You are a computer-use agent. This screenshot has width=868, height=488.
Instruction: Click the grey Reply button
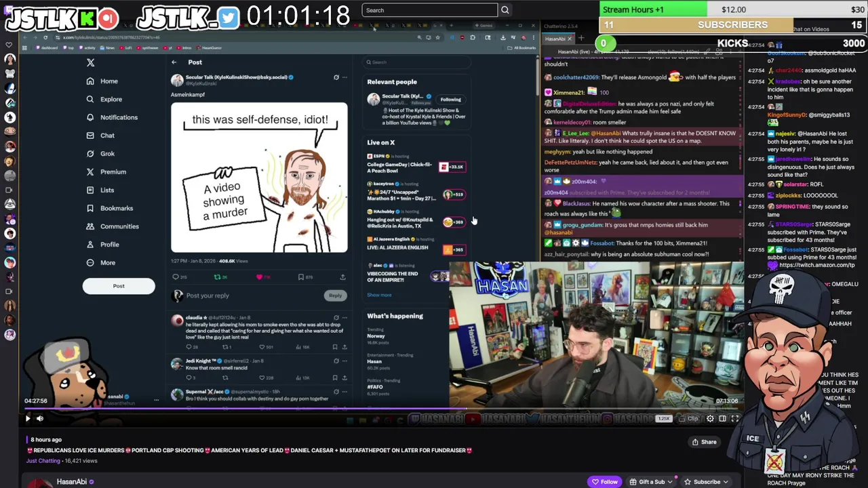pyautogui.click(x=336, y=296)
